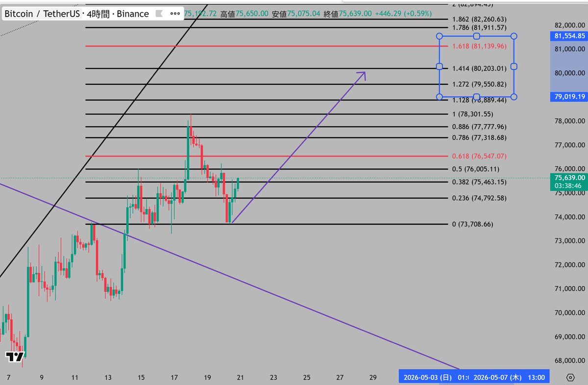Click date label 29 on time axis
The width and height of the screenshot is (588, 385).
click(x=373, y=378)
